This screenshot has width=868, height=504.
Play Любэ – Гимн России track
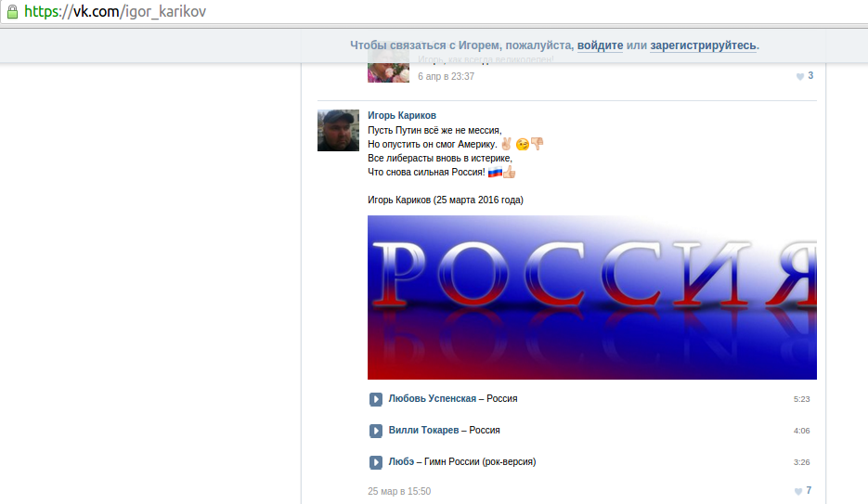376,462
